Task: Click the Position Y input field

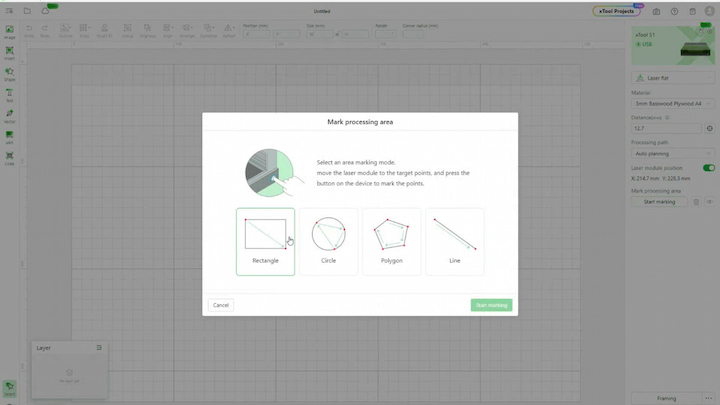Action: tap(286, 34)
